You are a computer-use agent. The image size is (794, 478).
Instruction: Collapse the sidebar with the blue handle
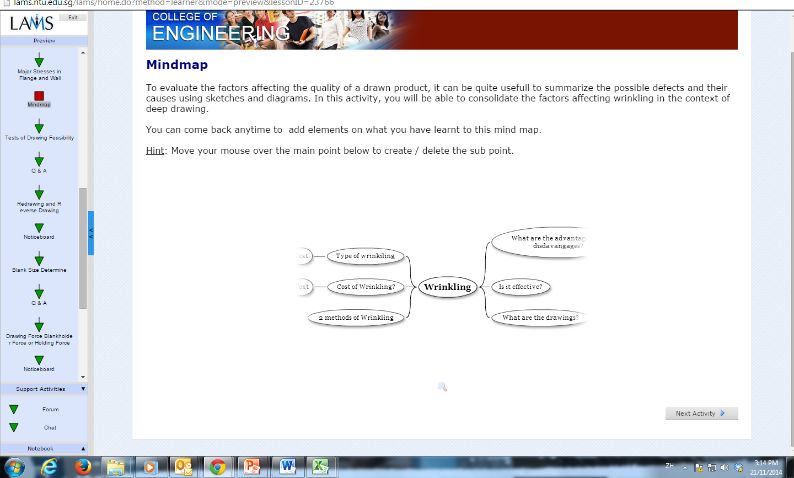91,233
